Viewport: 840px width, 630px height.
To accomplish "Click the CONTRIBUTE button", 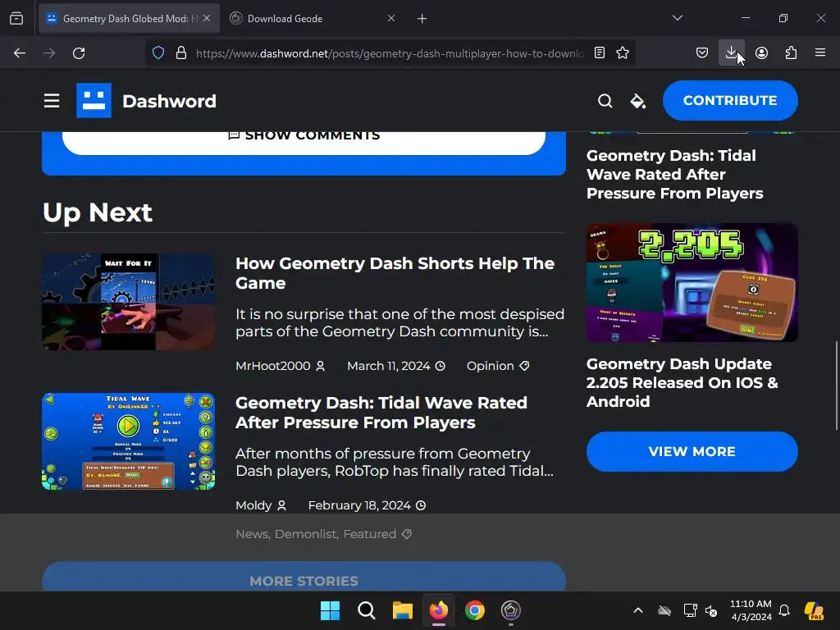I will click(x=729, y=100).
